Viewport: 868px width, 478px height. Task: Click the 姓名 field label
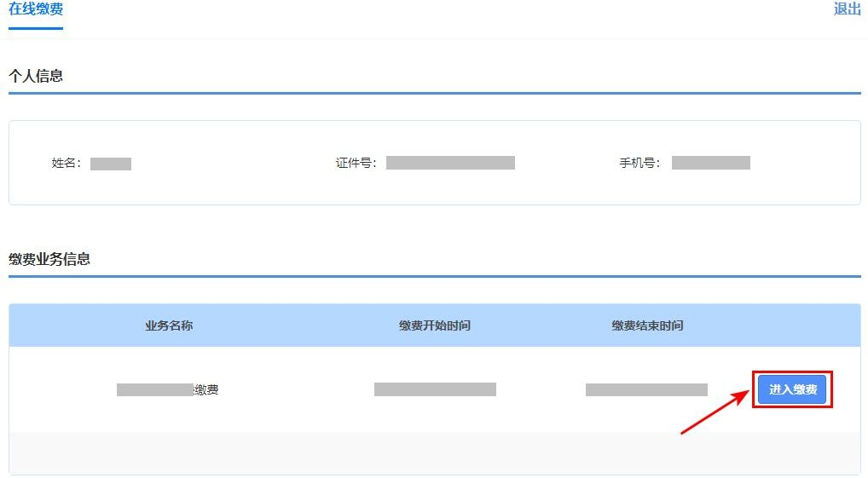[67, 164]
